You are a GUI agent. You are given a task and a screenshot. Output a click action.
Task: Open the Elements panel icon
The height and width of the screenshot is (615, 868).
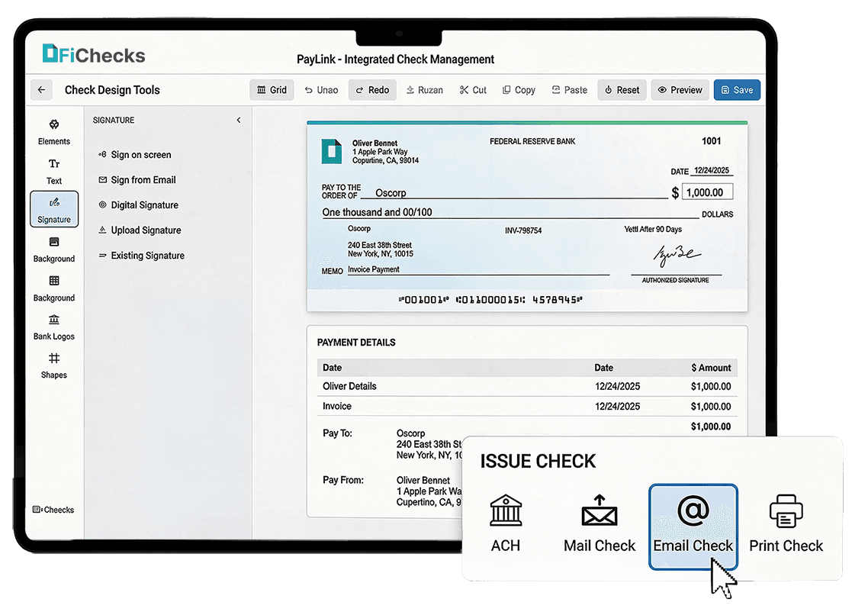tap(53, 124)
